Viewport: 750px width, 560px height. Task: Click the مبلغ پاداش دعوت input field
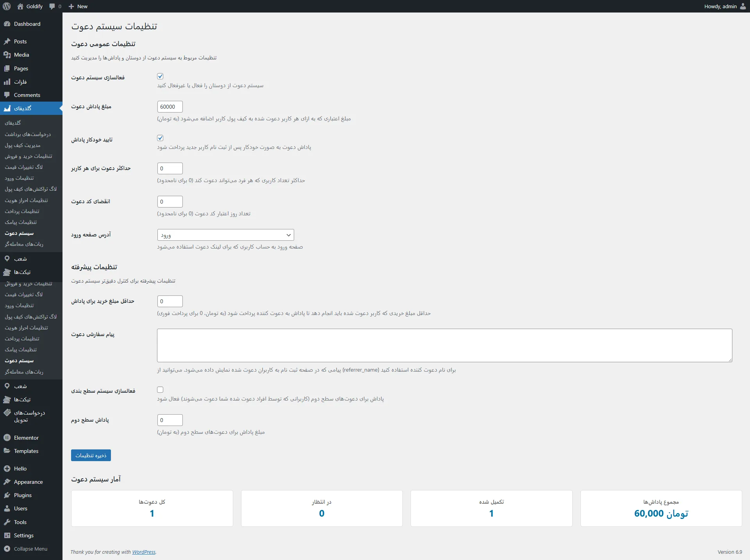(170, 107)
